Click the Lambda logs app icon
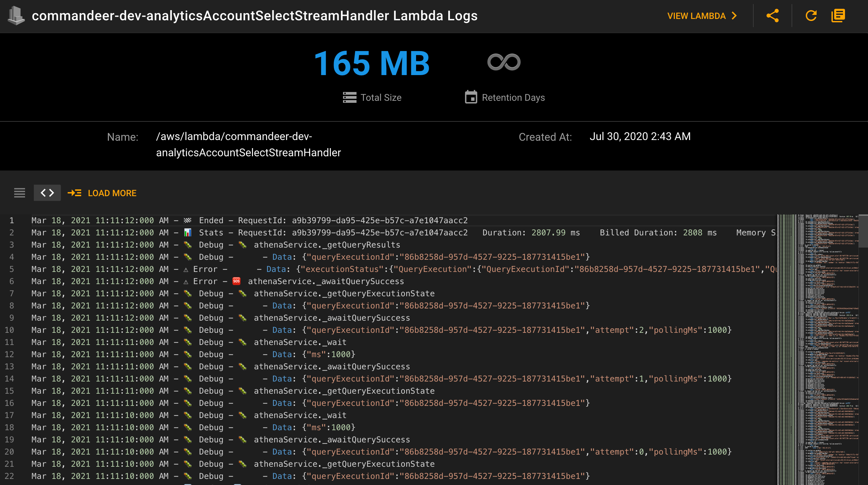Image resolution: width=868 pixels, height=485 pixels. pyautogui.click(x=16, y=16)
